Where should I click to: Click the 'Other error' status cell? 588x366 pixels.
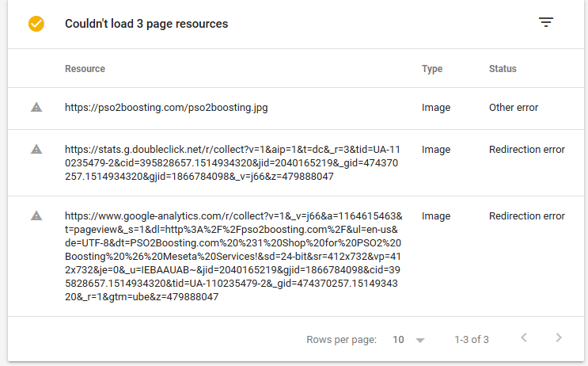pyautogui.click(x=514, y=108)
